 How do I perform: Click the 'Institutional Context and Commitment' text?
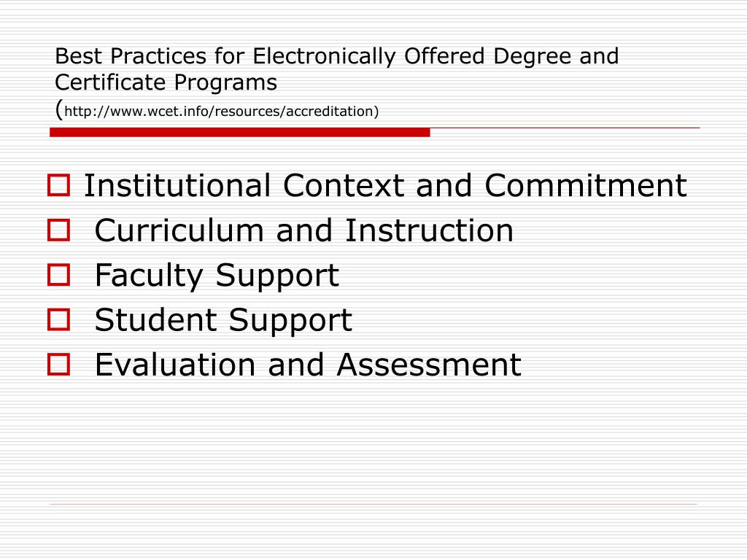click(x=385, y=185)
